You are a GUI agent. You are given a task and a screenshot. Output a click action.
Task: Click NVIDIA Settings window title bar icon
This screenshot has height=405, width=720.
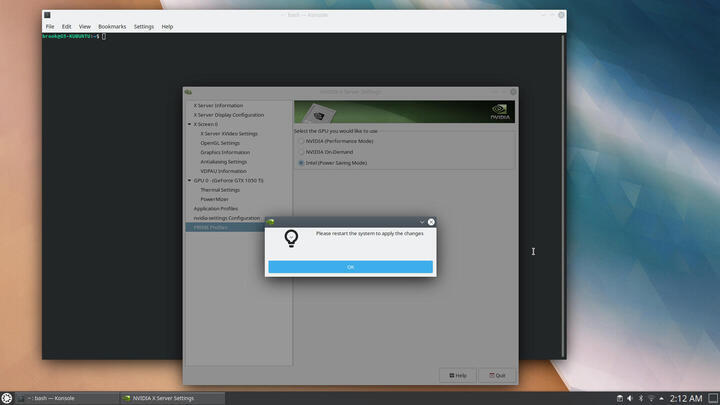(188, 92)
